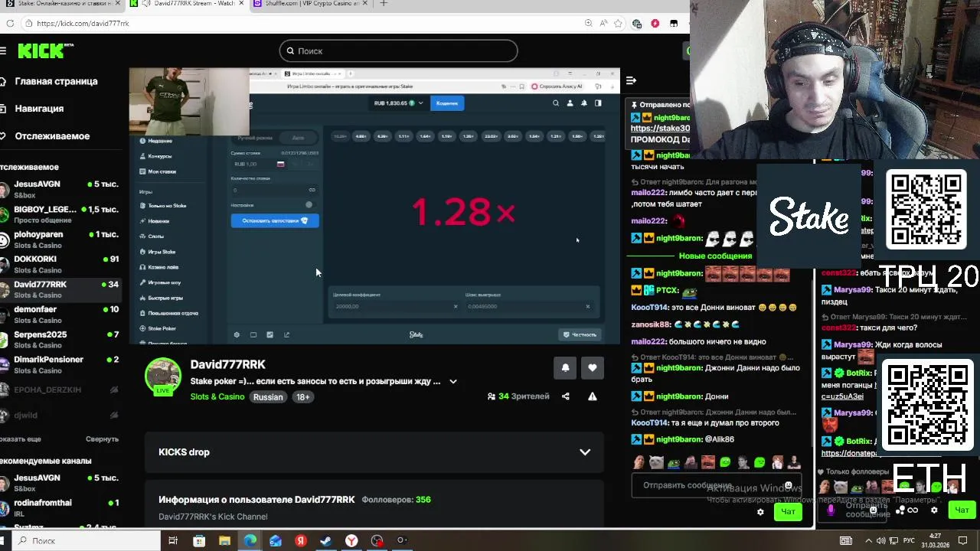Open a new browser tab with plus
This screenshot has width=980, height=551.
(x=383, y=4)
